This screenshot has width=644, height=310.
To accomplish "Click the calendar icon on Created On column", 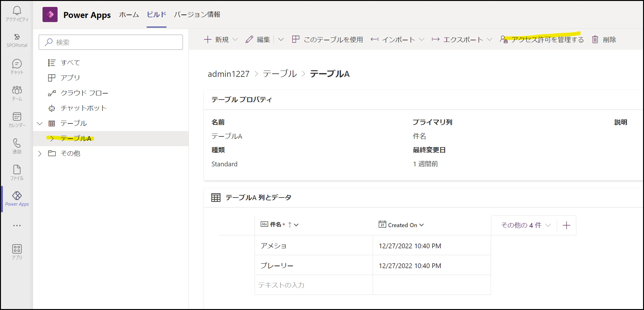I will click(382, 224).
